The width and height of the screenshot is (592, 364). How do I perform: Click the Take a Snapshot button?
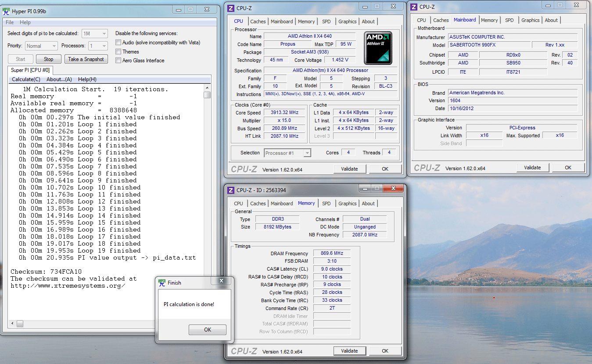[x=86, y=59]
